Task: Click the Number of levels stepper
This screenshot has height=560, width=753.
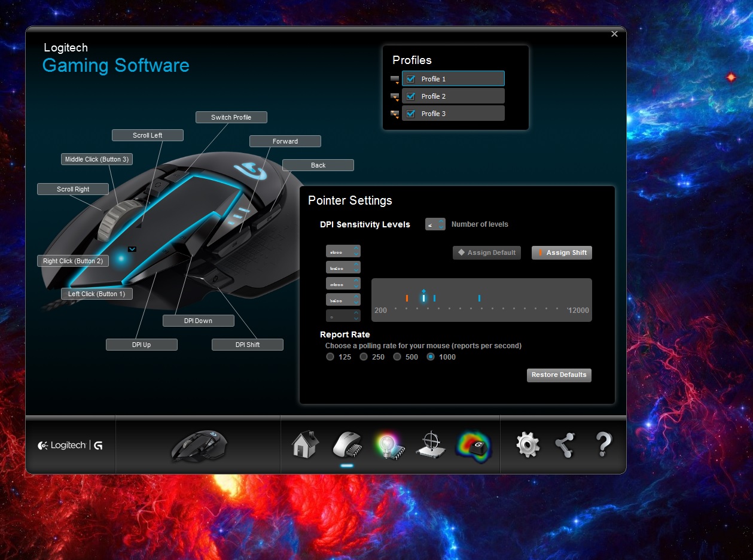Action: point(435,224)
